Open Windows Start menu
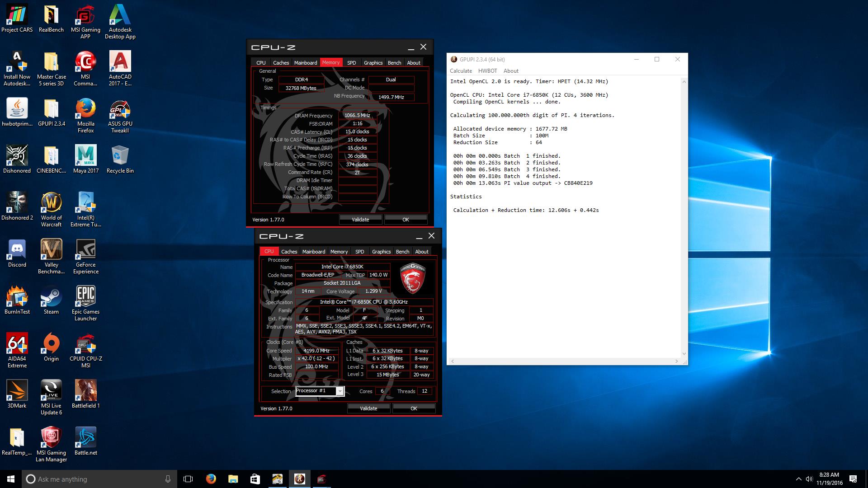The height and width of the screenshot is (488, 868). (x=11, y=479)
